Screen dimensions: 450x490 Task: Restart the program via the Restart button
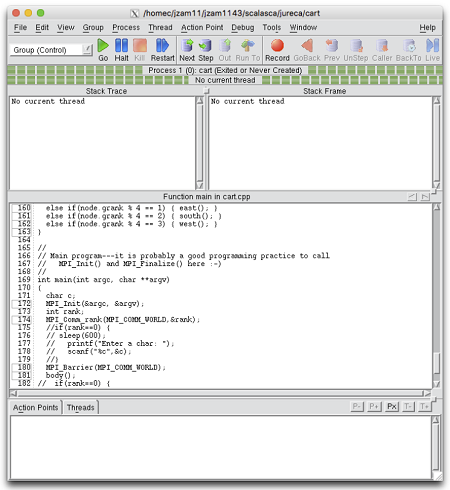coord(162,50)
